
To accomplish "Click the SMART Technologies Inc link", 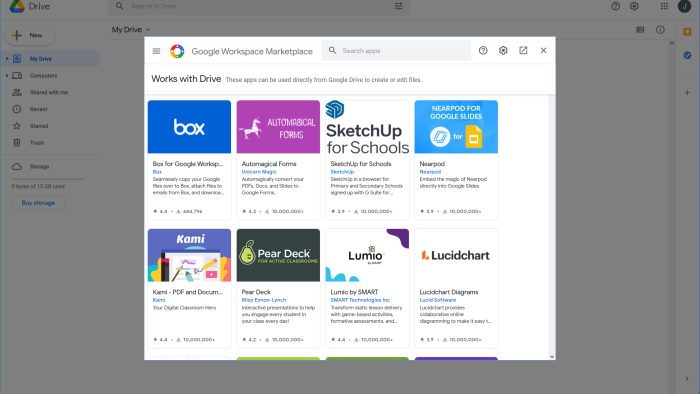I will click(360, 300).
